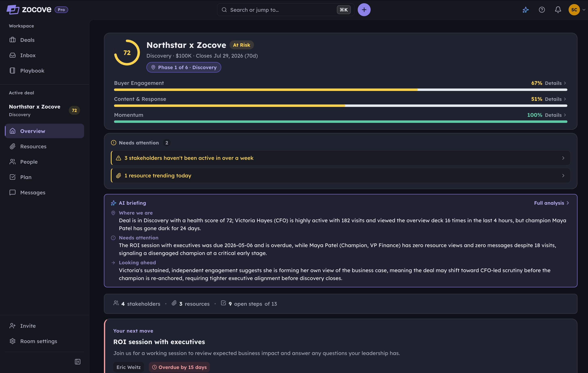Click the Room settings gear icon
This screenshot has width=588, height=373.
pos(13,341)
